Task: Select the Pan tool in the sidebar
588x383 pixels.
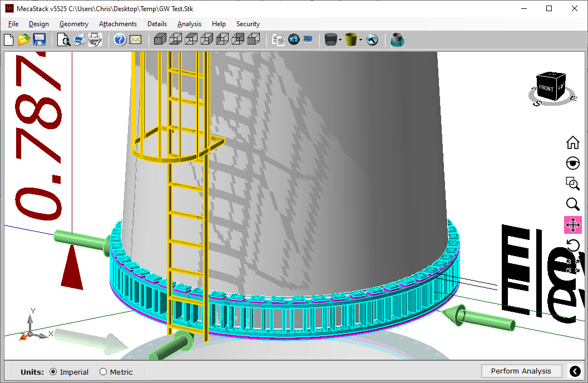Action: (572, 225)
